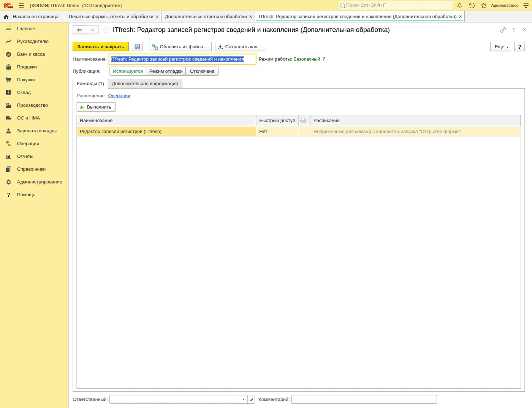532x408 pixels.
Task: Click the clock column header icon
Action: [303, 121]
